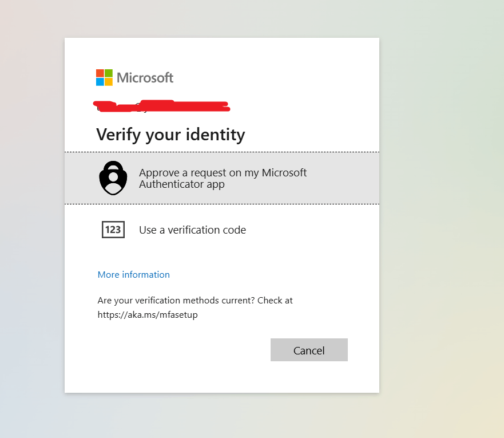Click the Microsoft four-color logo

click(105, 77)
